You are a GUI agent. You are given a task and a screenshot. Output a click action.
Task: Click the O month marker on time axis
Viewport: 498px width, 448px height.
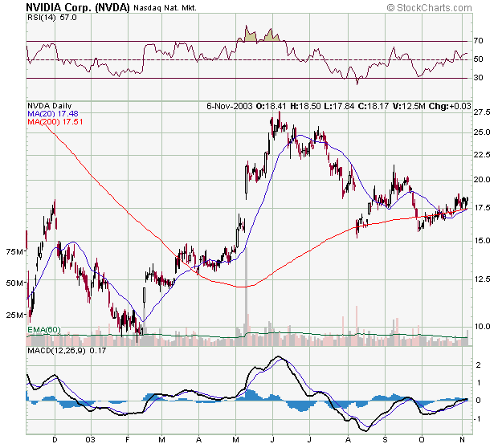tap(422, 440)
